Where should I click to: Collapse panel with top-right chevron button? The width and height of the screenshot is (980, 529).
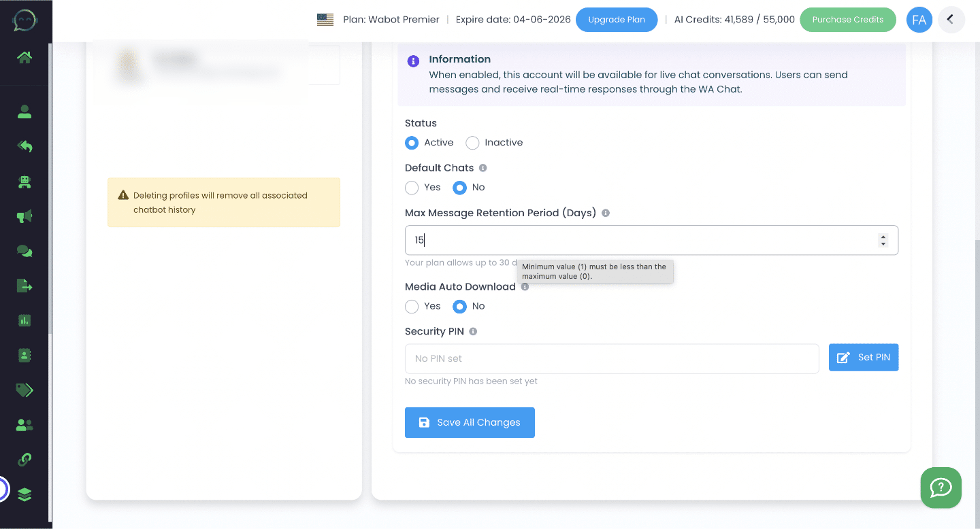pos(951,20)
